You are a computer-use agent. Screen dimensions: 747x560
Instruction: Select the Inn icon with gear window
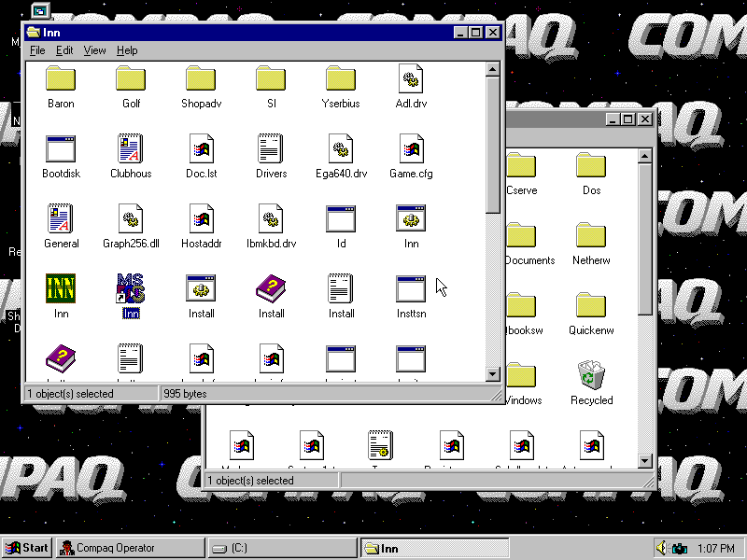[x=411, y=218]
